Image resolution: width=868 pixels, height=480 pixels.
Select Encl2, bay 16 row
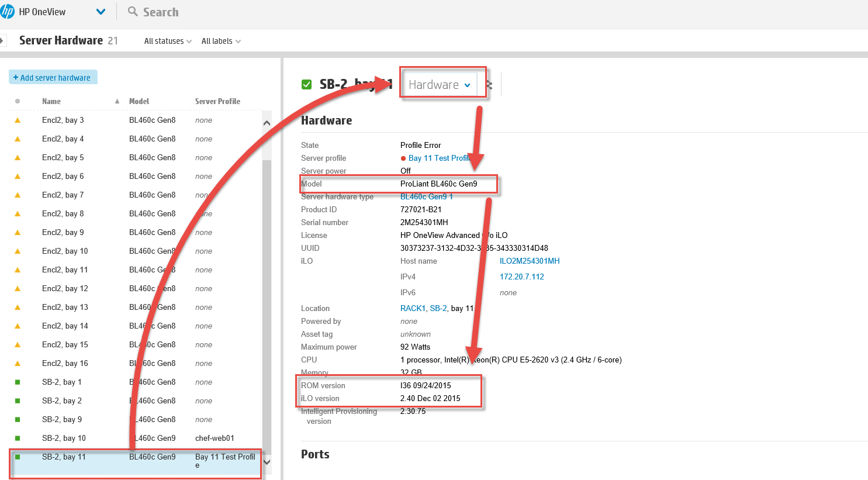[136, 363]
